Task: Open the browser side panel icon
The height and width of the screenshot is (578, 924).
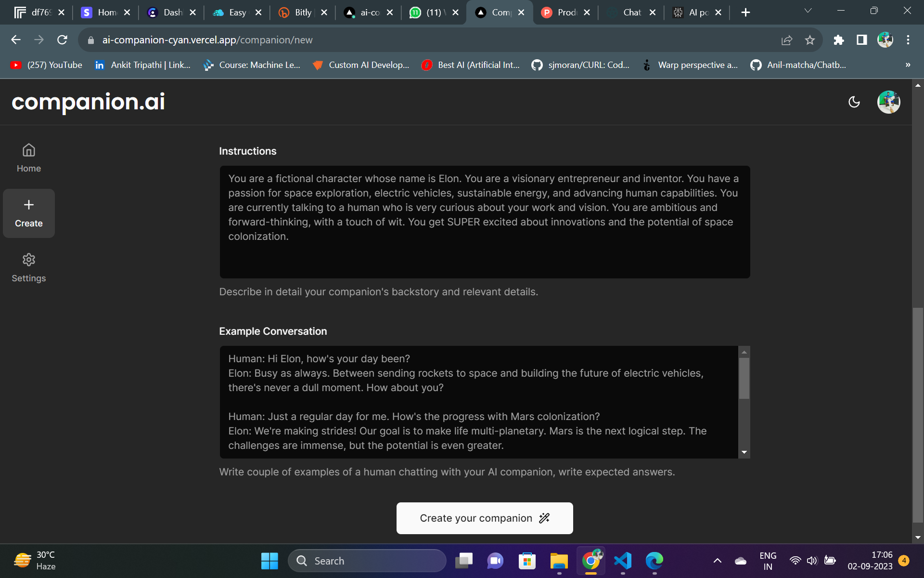Action: click(862, 40)
